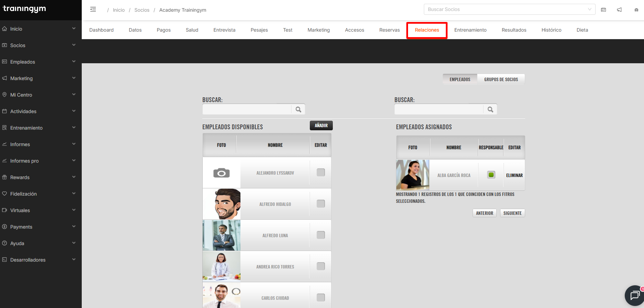Click the available employees search field
This screenshot has width=644, height=308.
(247, 109)
